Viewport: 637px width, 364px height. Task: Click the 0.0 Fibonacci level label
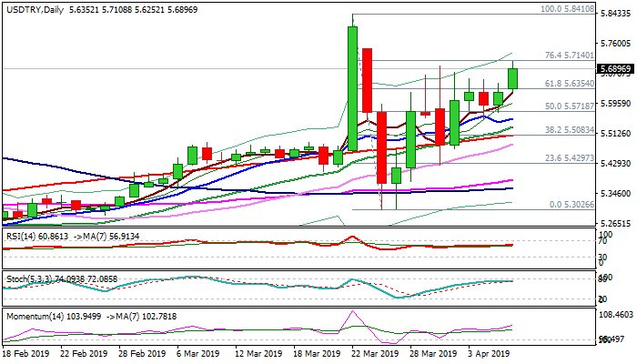tap(571, 205)
